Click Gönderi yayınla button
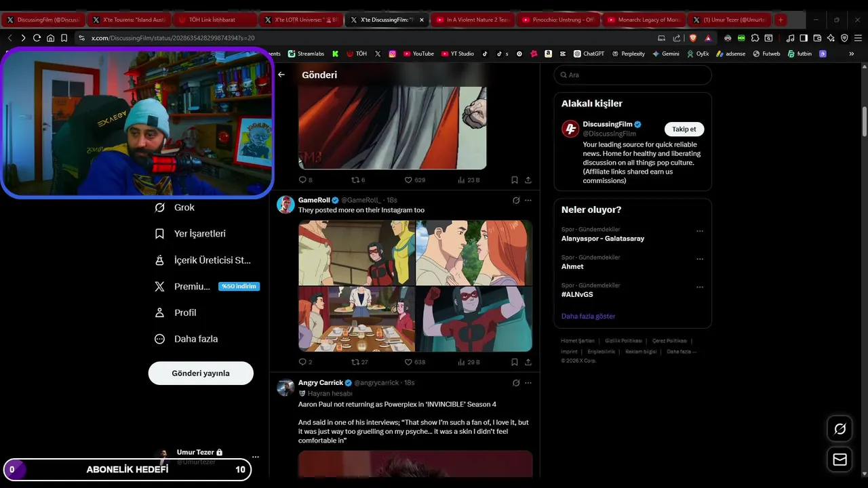 click(x=201, y=373)
